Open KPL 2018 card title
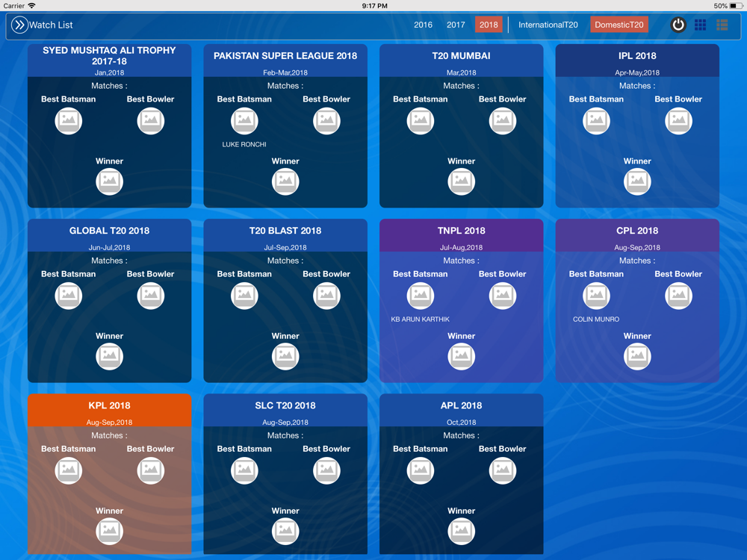The height and width of the screenshot is (560, 747). point(109,405)
